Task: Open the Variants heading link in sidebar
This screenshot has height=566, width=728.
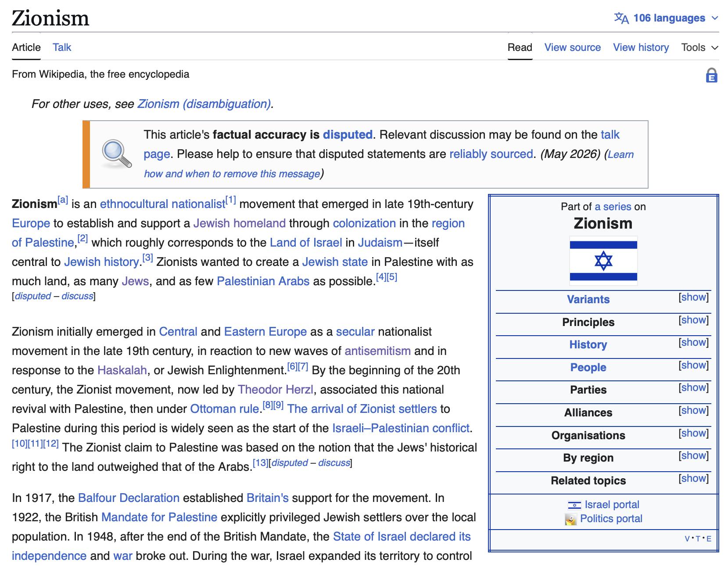Action: [x=588, y=299]
